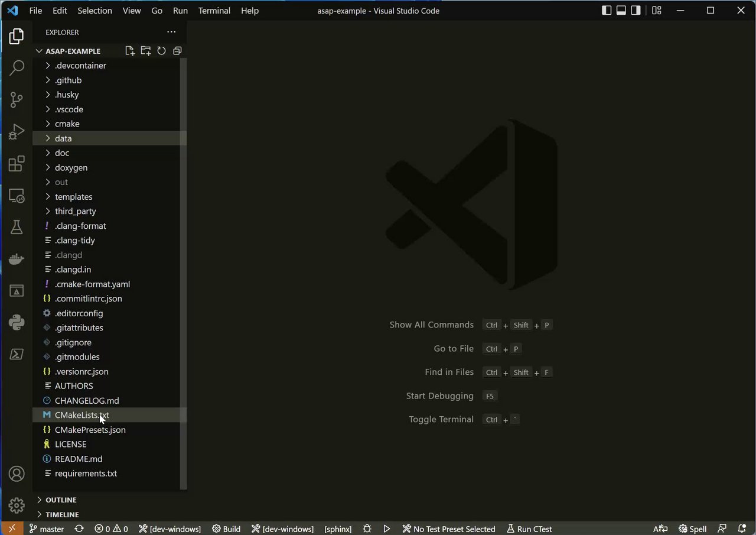This screenshot has height=535, width=756.
Task: Toggle the Spell checker in status bar
Action: [693, 528]
